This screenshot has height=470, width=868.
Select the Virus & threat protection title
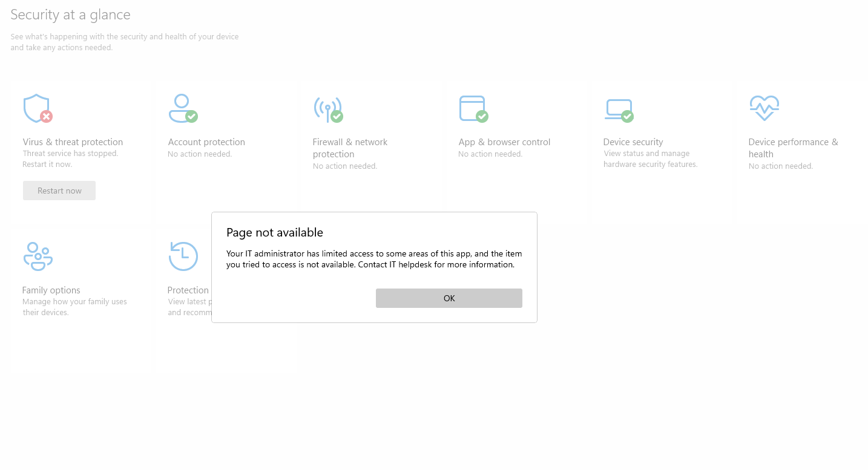click(73, 142)
